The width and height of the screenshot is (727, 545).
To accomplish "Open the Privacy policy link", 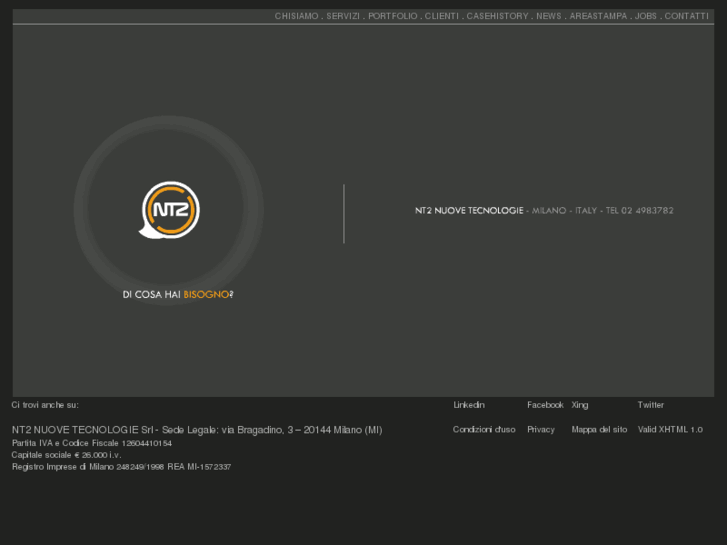I will [x=541, y=430].
